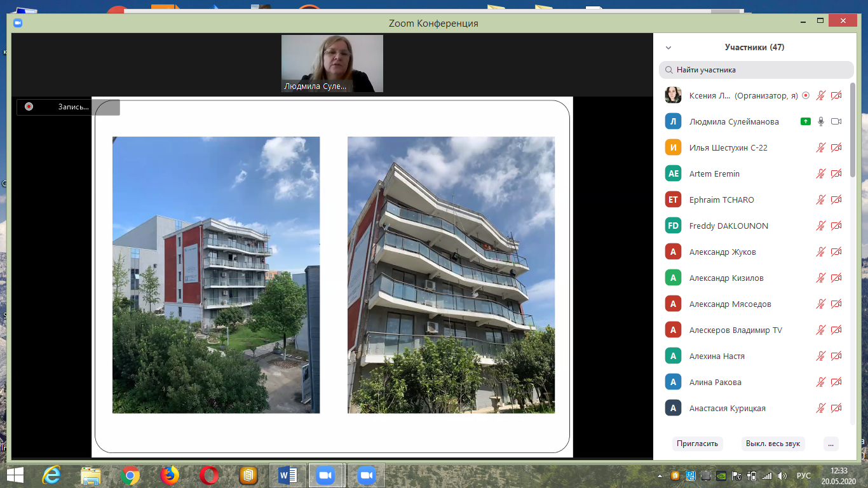Click the Zoom Конференция window title
The height and width of the screenshot is (488, 868).
(433, 24)
